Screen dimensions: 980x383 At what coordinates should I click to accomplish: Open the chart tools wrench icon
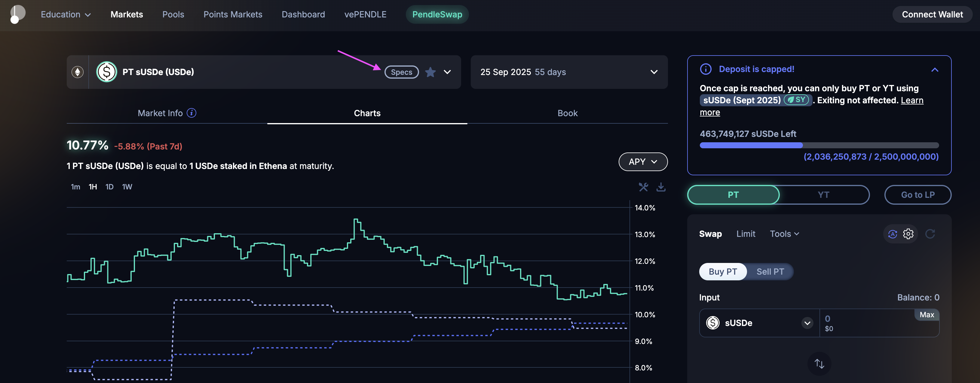coord(643,187)
